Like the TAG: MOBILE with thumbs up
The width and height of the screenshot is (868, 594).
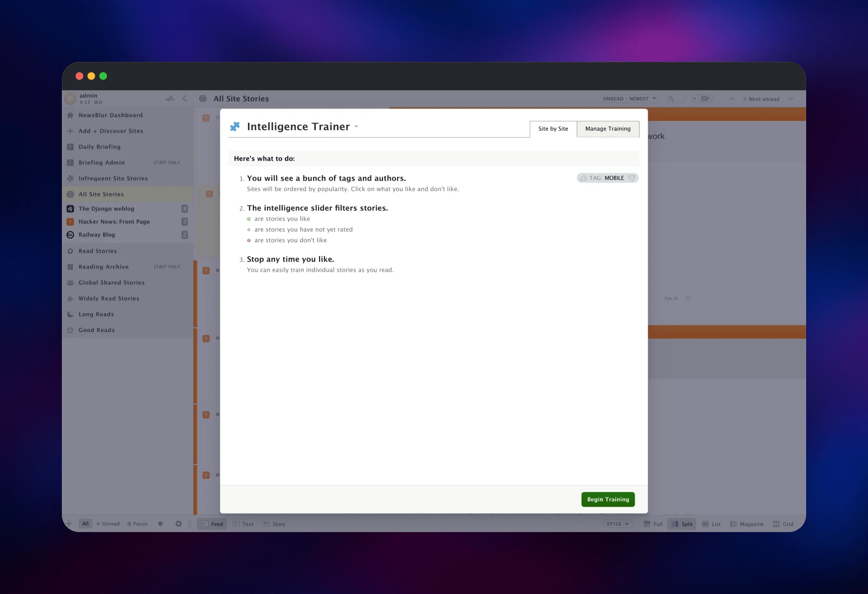tap(583, 178)
